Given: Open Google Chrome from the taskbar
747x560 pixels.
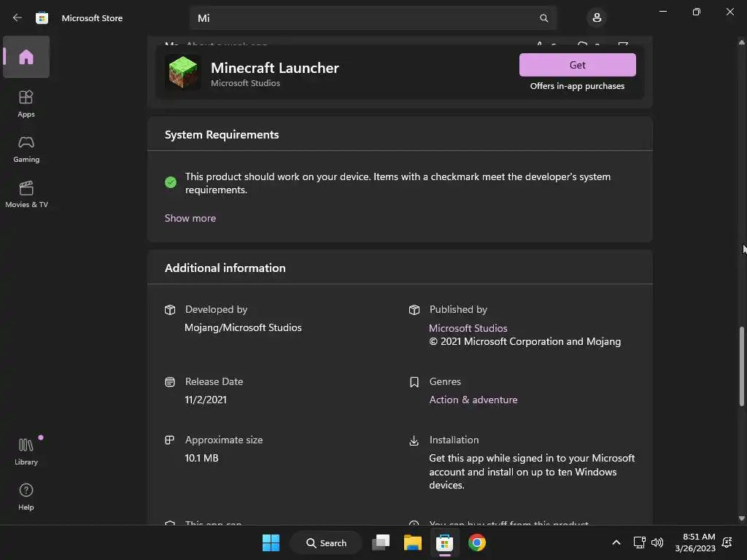Looking at the screenshot, I should click(476, 542).
